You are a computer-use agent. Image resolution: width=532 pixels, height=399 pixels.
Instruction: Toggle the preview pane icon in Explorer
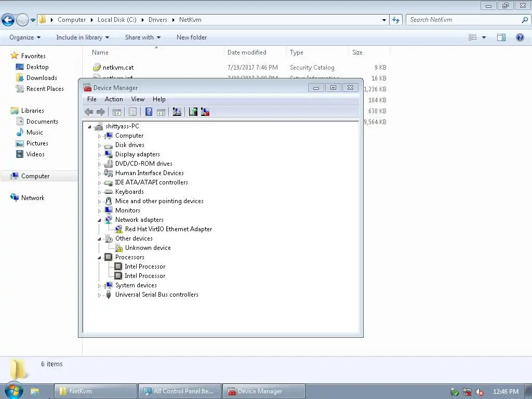[501, 37]
